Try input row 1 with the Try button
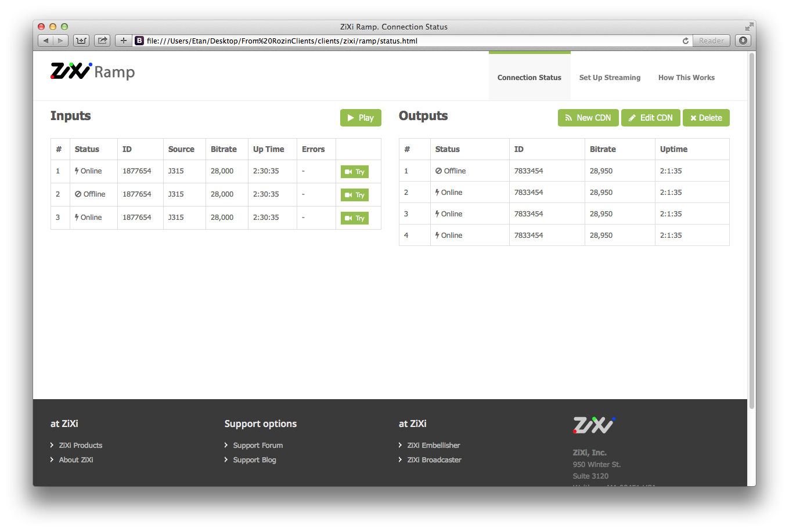The height and width of the screenshot is (532, 789). point(355,172)
